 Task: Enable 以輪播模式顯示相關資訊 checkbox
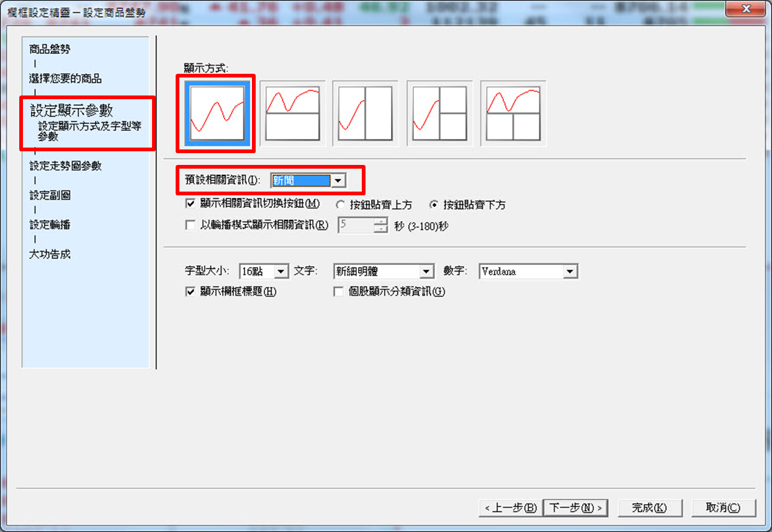(x=191, y=225)
